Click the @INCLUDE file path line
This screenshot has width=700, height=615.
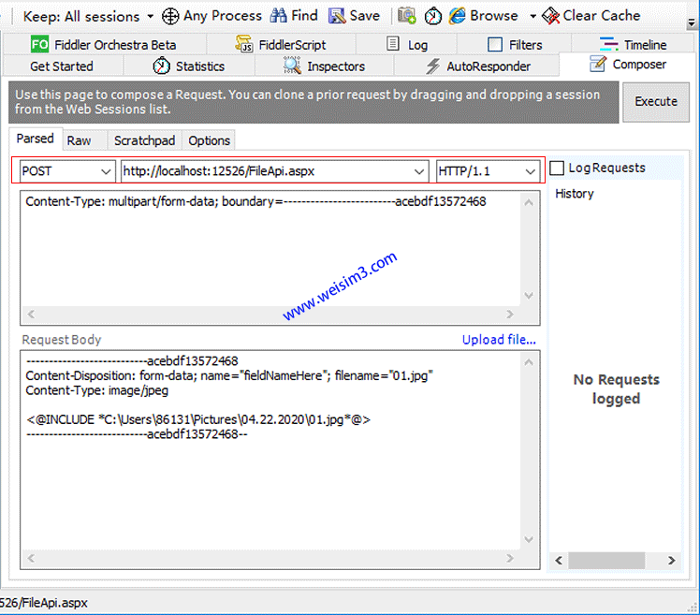[x=198, y=419]
